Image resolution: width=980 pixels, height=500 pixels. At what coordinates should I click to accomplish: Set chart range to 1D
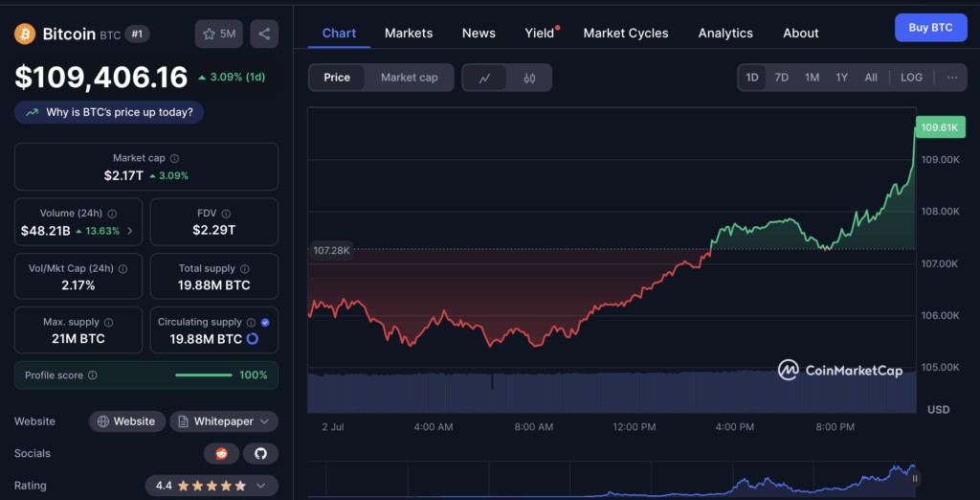point(752,78)
